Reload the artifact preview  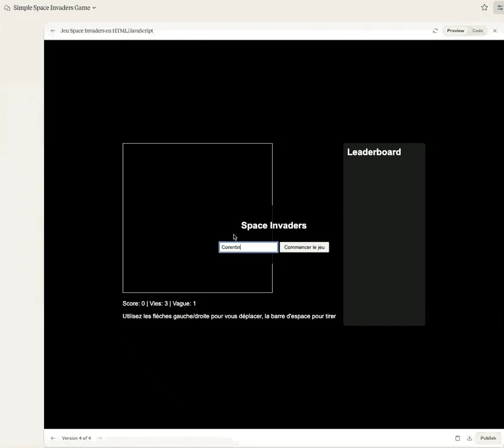coord(435,31)
